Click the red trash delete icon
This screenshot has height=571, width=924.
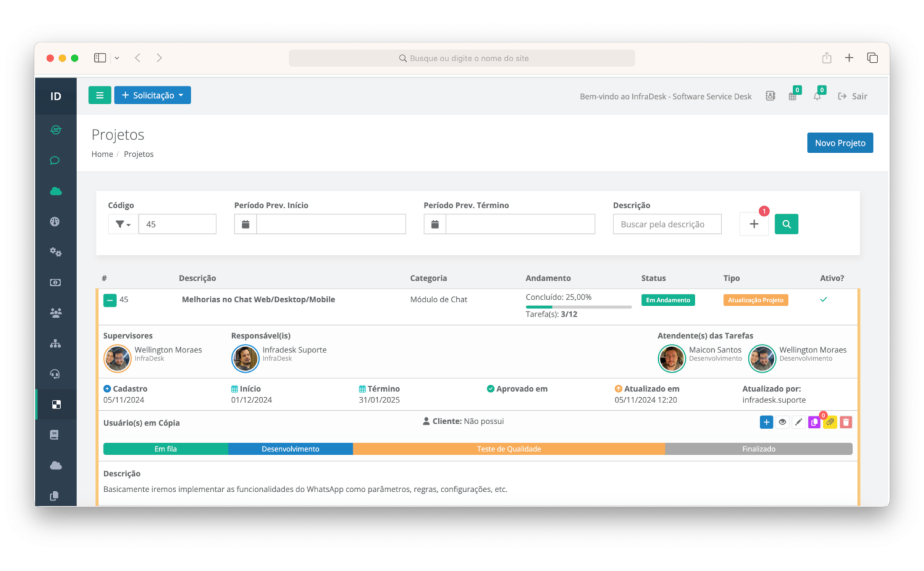pyautogui.click(x=846, y=422)
